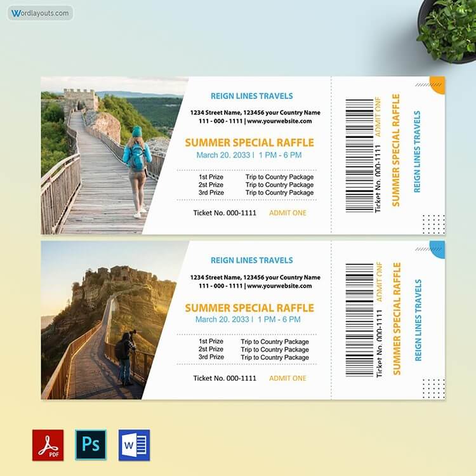The image size is (476, 476).
Task: Click the barcode on the bottom ticket
Action: tap(359, 320)
